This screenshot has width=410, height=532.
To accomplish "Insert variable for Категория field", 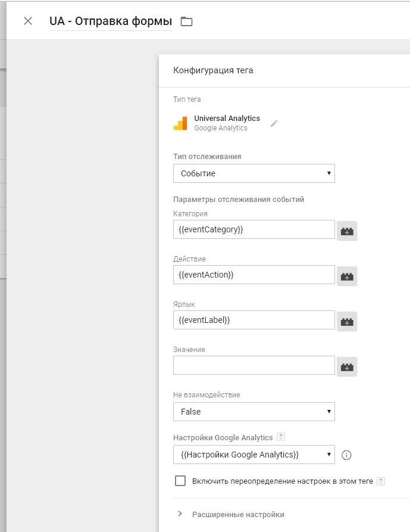I will 347,231.
